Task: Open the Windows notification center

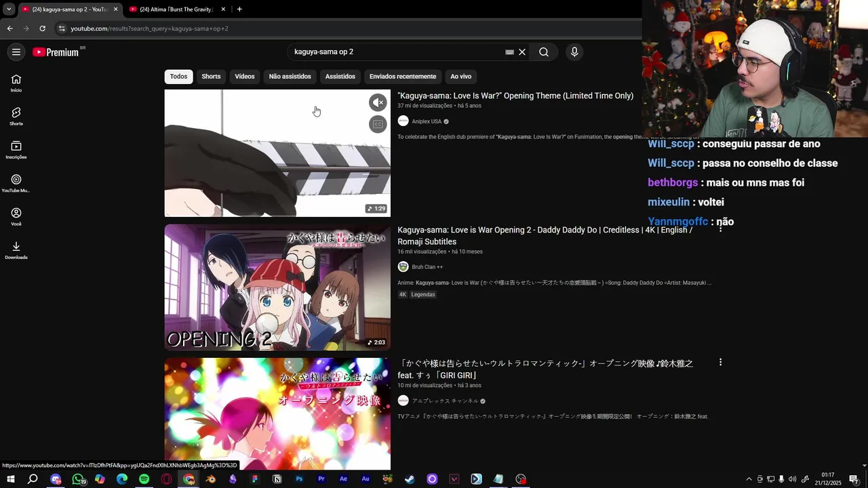Action: (854, 479)
